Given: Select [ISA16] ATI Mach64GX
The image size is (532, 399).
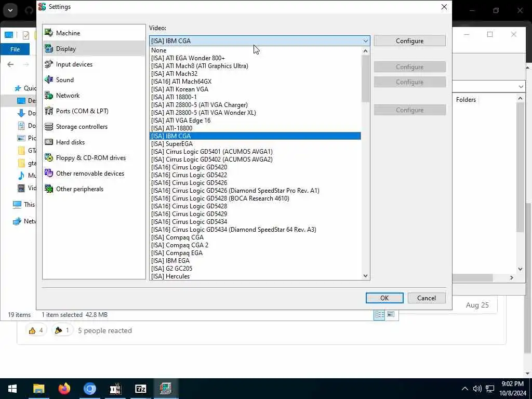Looking at the screenshot, I should click(x=255, y=82).
